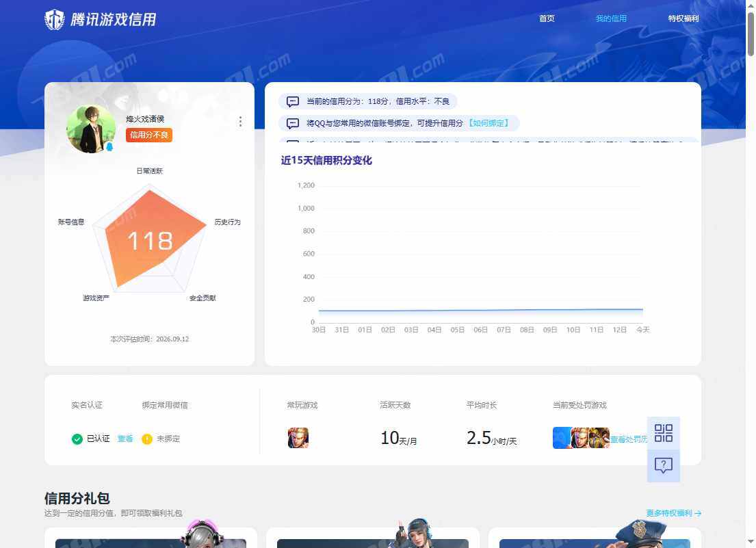
Task: Open the 查看处罚历史 link
Action: pos(629,439)
